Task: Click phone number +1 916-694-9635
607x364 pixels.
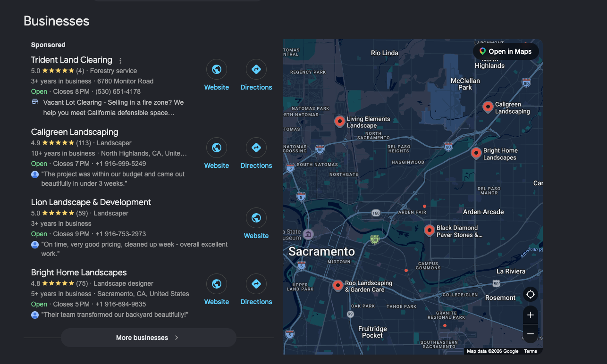Action: click(120, 304)
